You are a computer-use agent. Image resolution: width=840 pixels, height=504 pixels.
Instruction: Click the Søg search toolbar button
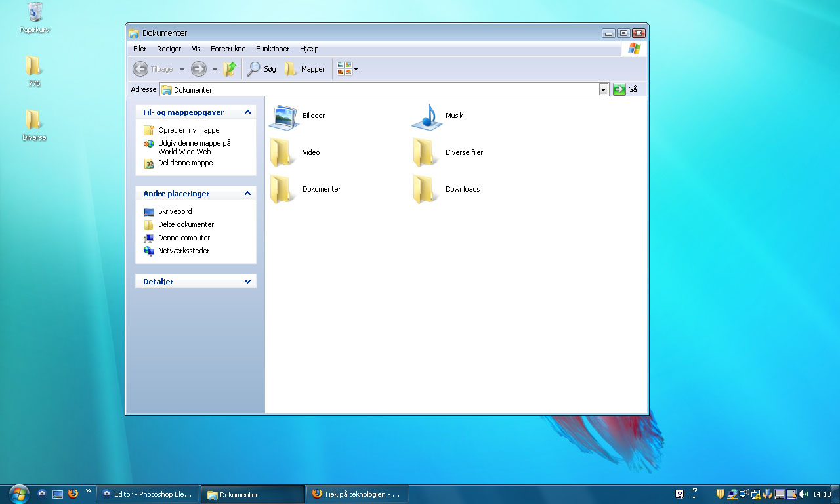(x=262, y=69)
